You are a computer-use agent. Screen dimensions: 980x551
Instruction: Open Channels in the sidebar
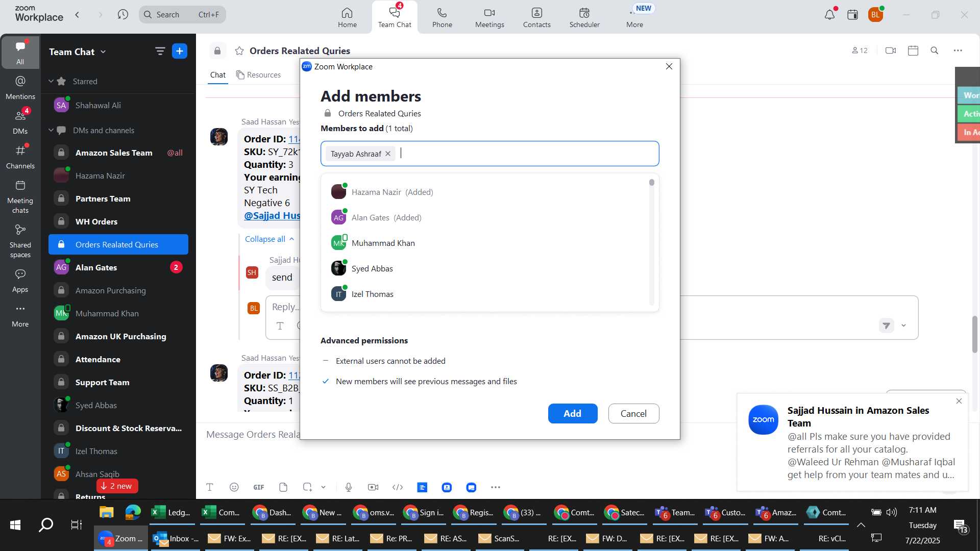click(x=20, y=157)
